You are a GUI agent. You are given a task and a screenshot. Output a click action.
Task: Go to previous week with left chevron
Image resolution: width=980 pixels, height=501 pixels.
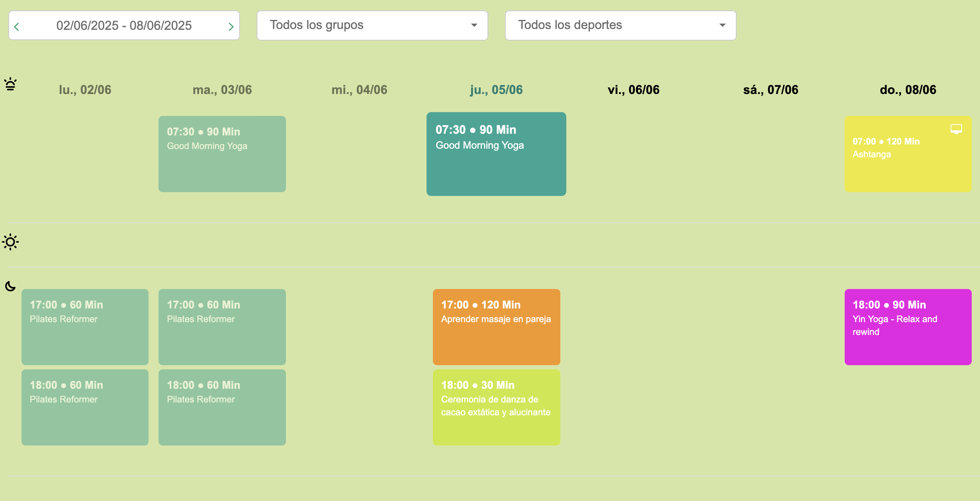pos(17,27)
